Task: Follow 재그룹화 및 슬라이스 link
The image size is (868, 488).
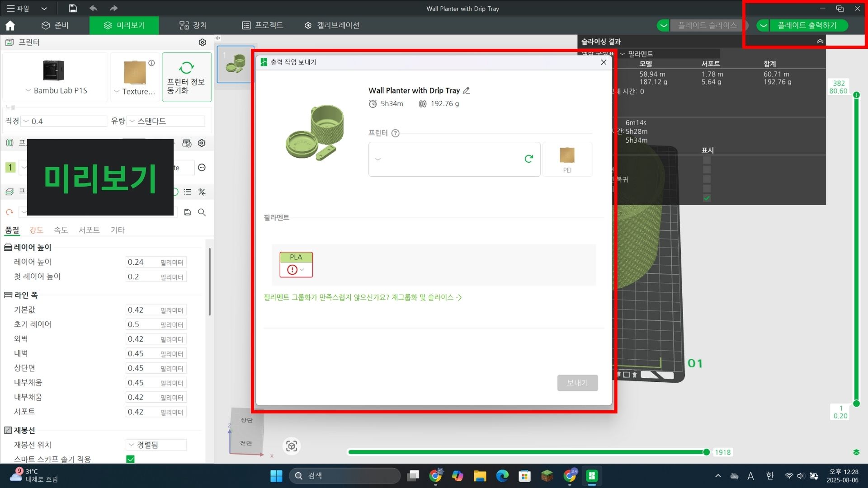Action: point(426,297)
